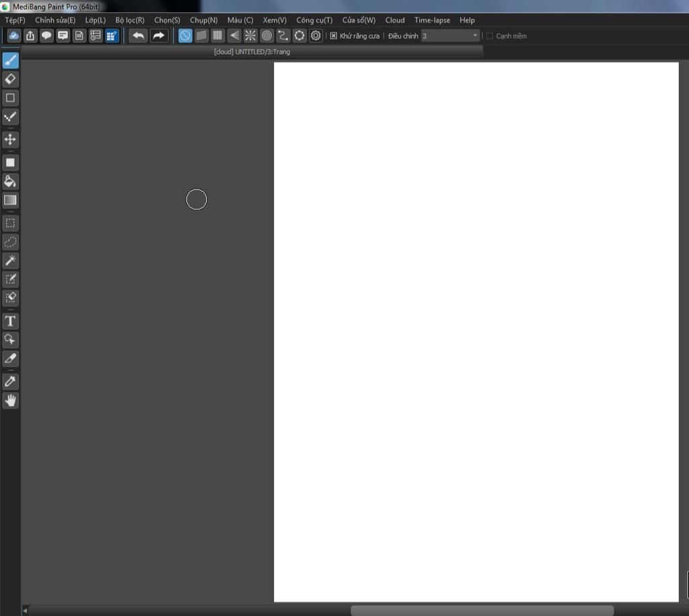
Task: Select the Eyedropper tool
Action: [11, 381]
